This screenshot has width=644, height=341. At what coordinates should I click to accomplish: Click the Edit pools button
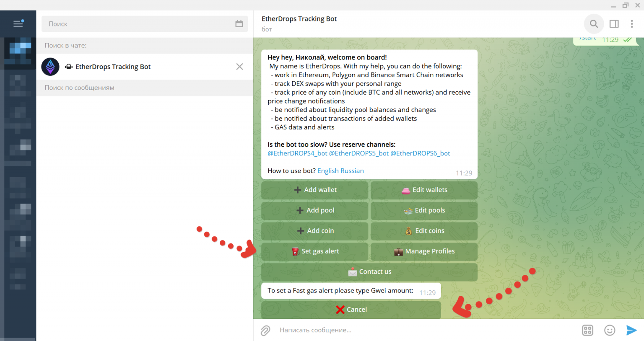424,211
